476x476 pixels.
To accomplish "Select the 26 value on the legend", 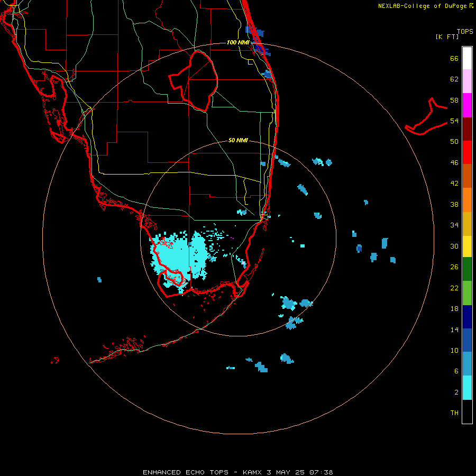I will tap(454, 267).
